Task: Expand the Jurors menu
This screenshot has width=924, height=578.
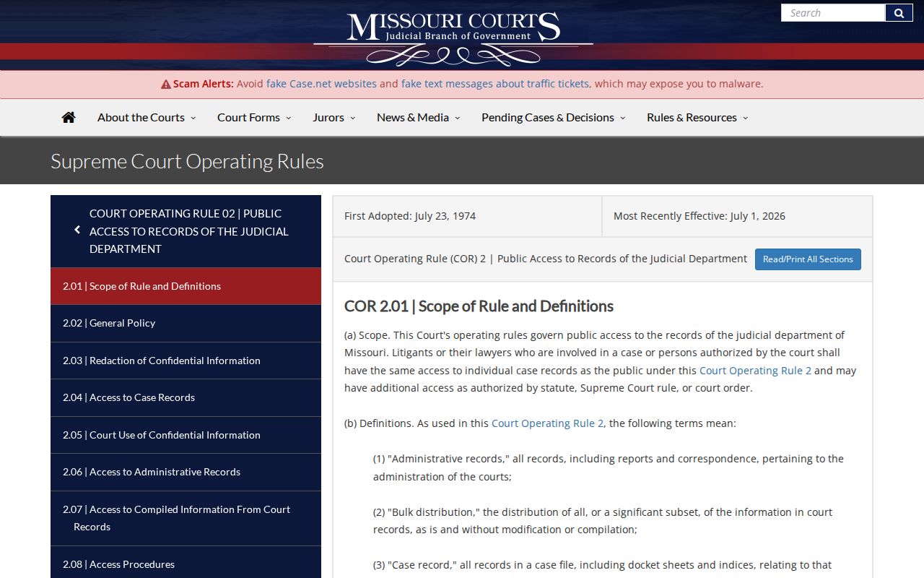Action: [334, 117]
